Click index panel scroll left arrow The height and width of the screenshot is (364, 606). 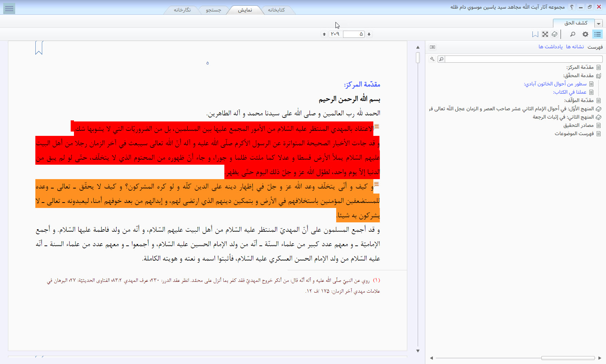(x=431, y=358)
